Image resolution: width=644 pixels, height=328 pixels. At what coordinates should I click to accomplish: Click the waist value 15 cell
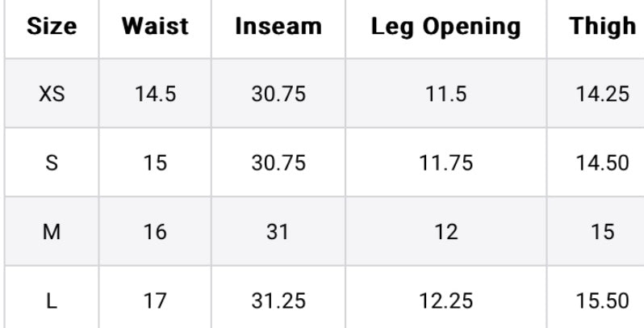coord(155,163)
